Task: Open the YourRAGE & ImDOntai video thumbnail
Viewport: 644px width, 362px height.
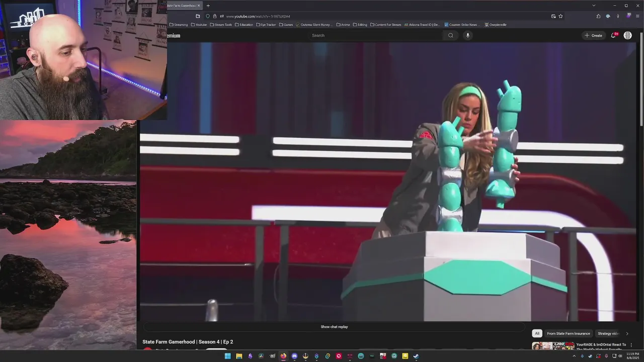Action: (553, 346)
